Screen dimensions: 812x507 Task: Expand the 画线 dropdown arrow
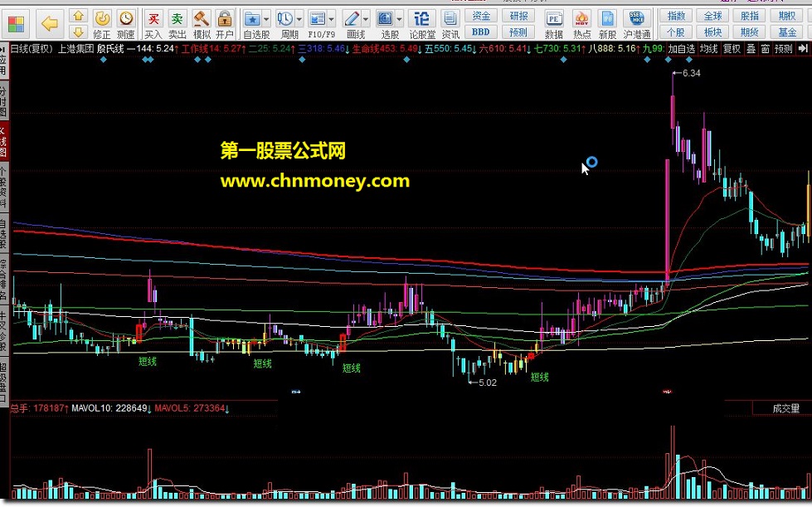366,20
